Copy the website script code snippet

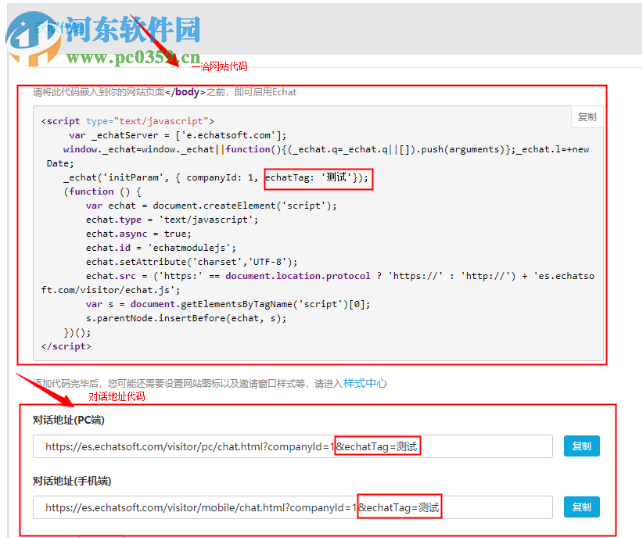(587, 117)
